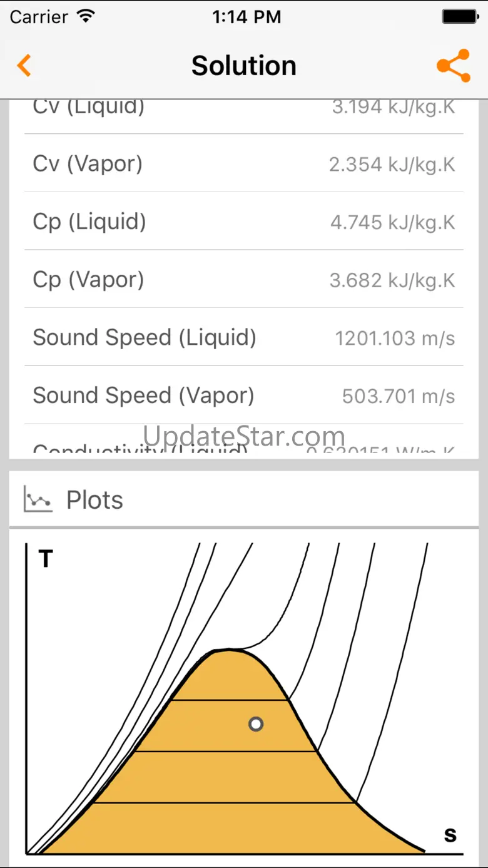The height and width of the screenshot is (868, 488).
Task: Tap the orange back arrow
Action: point(24,66)
